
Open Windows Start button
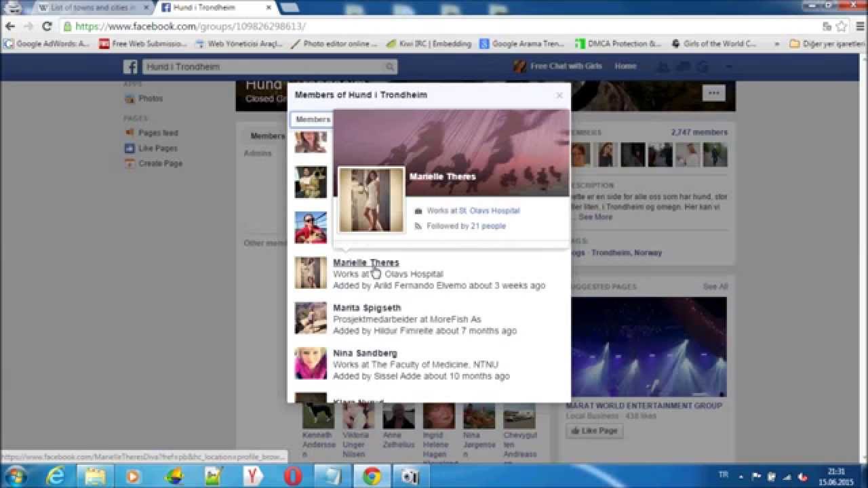point(16,476)
